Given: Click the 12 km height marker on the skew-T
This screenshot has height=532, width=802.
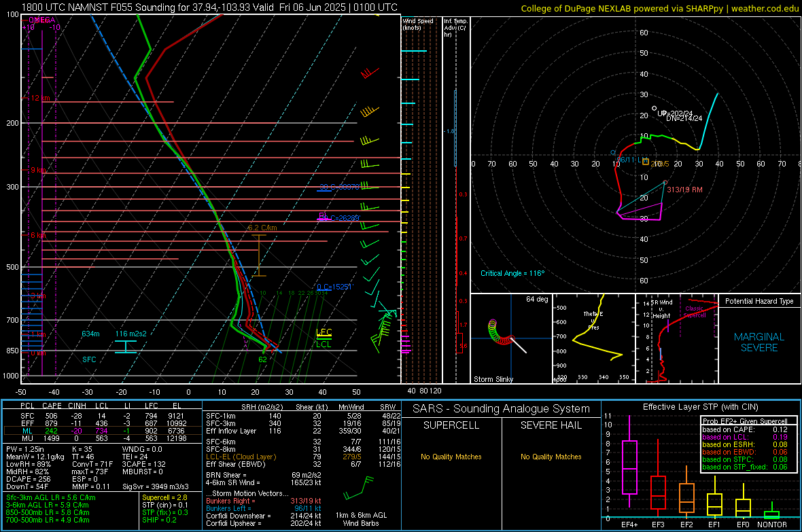Looking at the screenshot, I should pos(40,98).
